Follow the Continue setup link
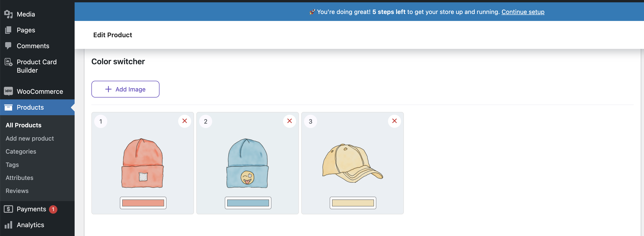The width and height of the screenshot is (644, 236). 523,12
